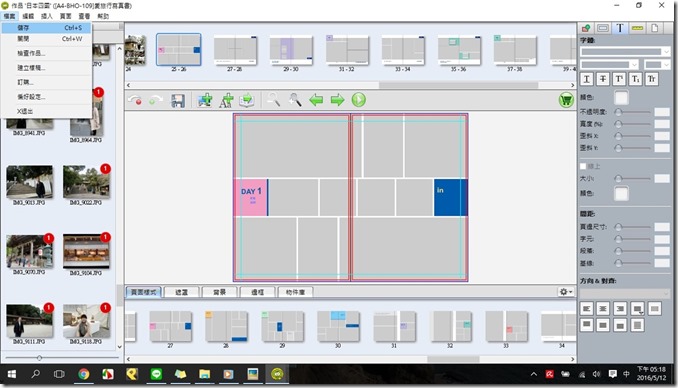This screenshot has width=678, height=388.
Task: Toggle small caps Tr text button
Action: pyautogui.click(x=651, y=79)
